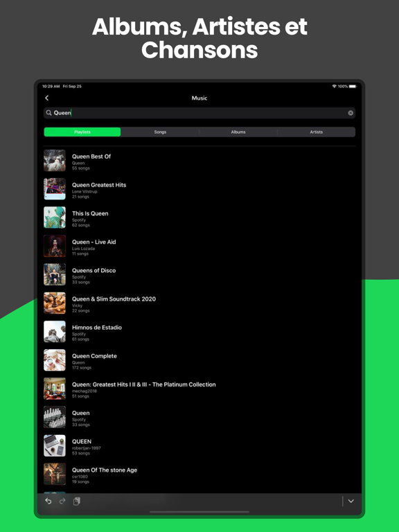399x532 pixels.
Task: Open Queens of Disco cover thumbnail
Action: point(55,274)
